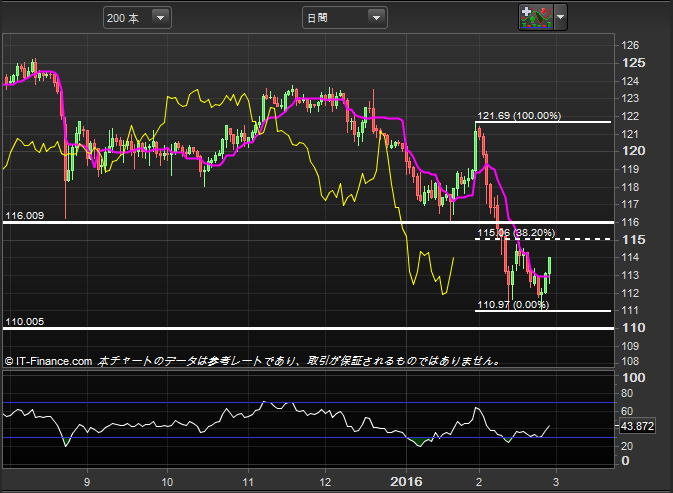Click the 115 price axis label
This screenshot has height=493, width=673.
[634, 240]
